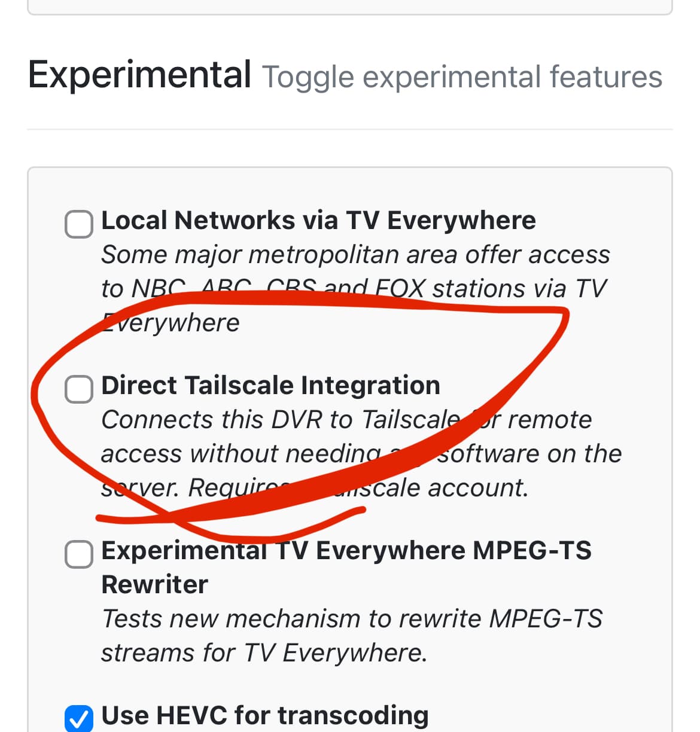The height and width of the screenshot is (732, 700).
Task: Click the 'Use HEVC for transcoding' label
Action: (264, 715)
